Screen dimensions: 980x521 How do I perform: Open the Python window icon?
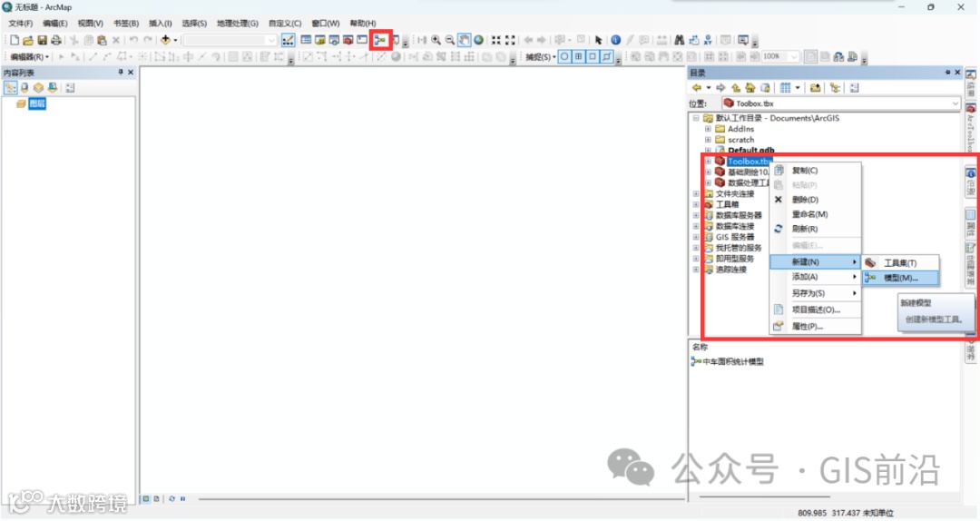coord(362,40)
